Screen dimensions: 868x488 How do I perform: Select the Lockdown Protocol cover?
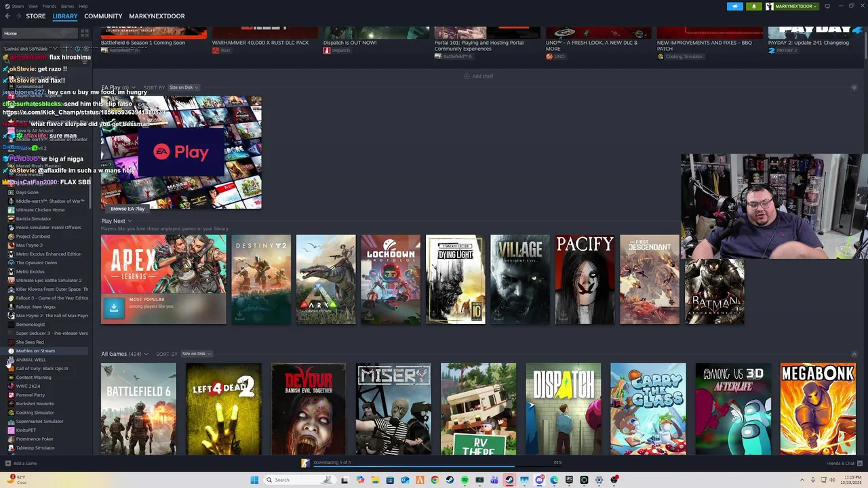pyautogui.click(x=391, y=279)
